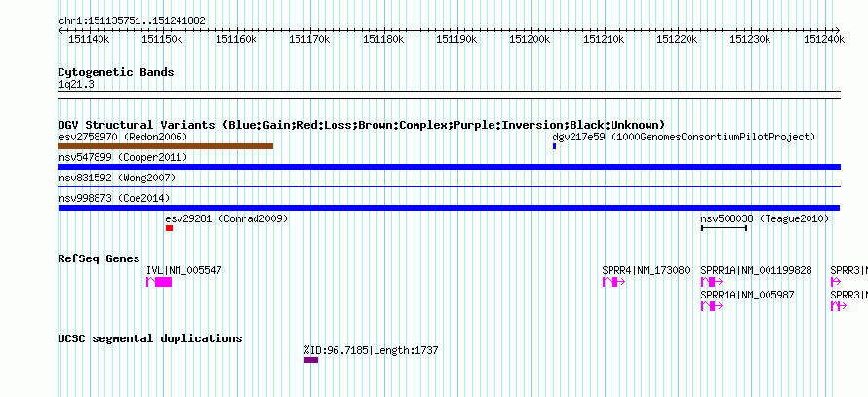This screenshot has height=397, width=868.
Task: Select the nsv998873 (Coe2014) label
Action: tap(114, 198)
